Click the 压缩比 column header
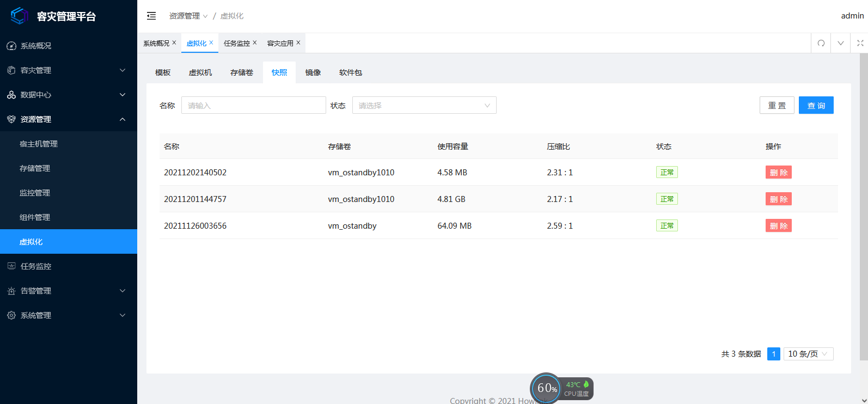This screenshot has height=404, width=868. coord(559,146)
